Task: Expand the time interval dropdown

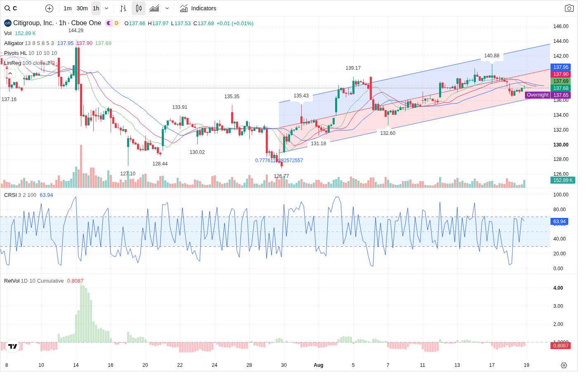Action: pos(106,8)
